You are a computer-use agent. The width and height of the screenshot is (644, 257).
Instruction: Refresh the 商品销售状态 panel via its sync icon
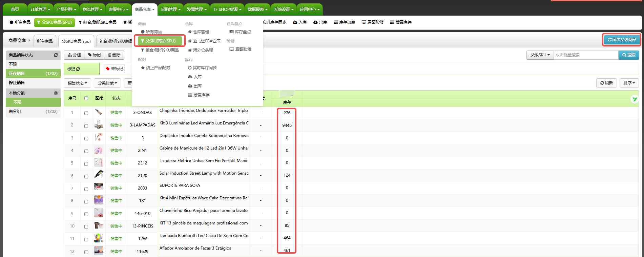(x=56, y=55)
